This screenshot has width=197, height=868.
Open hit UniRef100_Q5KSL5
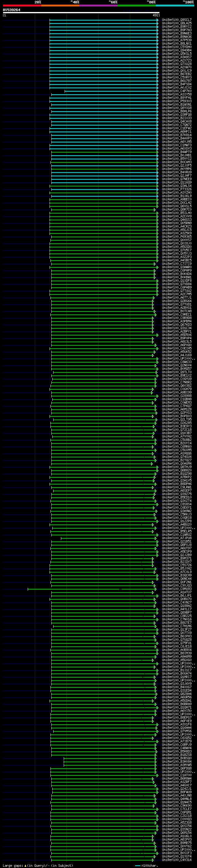pyautogui.click(x=176, y=54)
